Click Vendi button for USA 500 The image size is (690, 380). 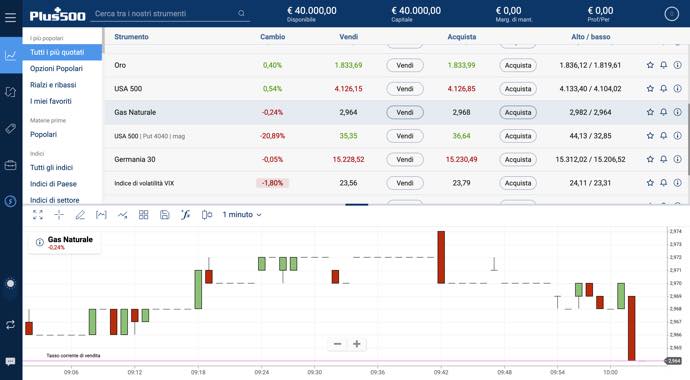point(405,89)
